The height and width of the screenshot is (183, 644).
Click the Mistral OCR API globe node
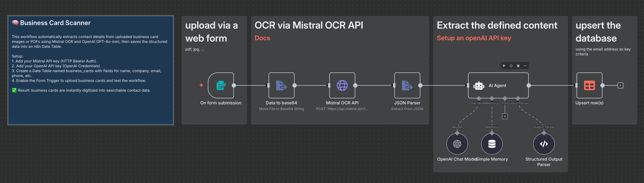pos(342,85)
